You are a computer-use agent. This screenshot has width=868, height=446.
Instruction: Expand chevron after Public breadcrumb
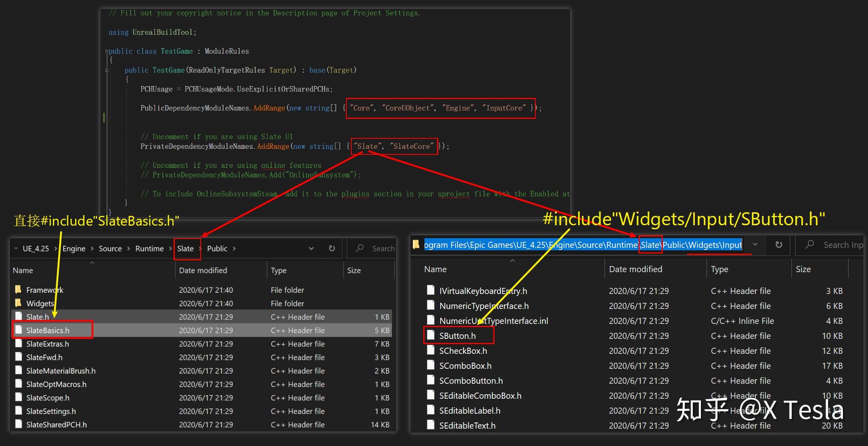point(234,248)
